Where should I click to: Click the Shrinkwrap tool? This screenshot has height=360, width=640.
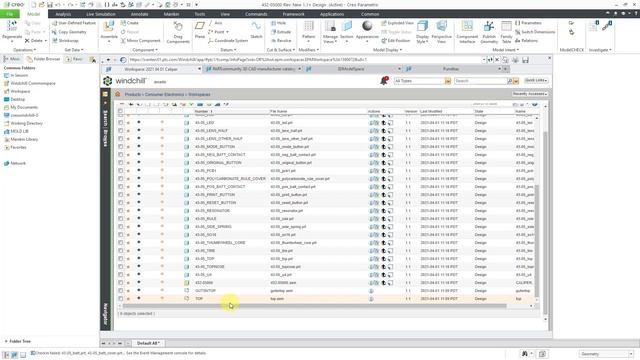(65, 41)
